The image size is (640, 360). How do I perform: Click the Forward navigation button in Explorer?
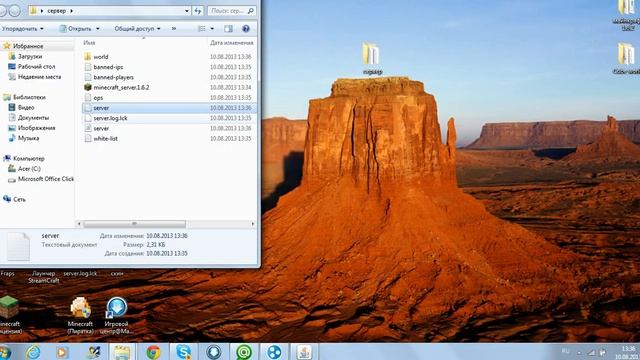pyautogui.click(x=15, y=11)
